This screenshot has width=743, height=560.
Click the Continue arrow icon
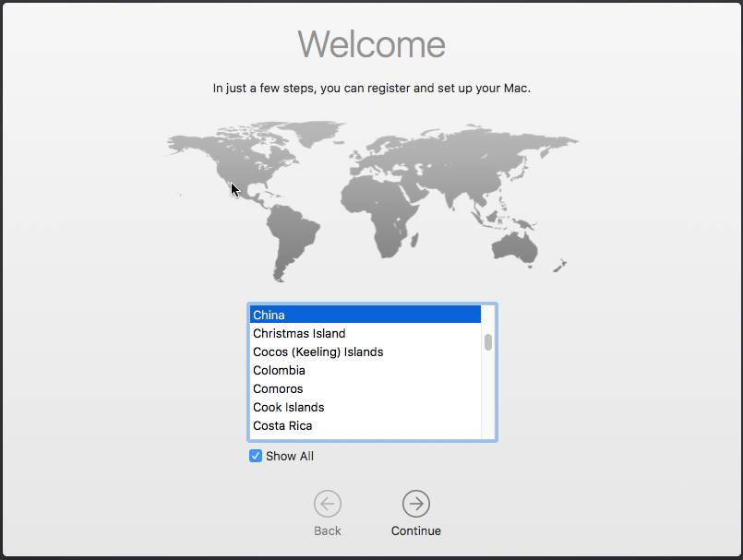click(x=416, y=504)
